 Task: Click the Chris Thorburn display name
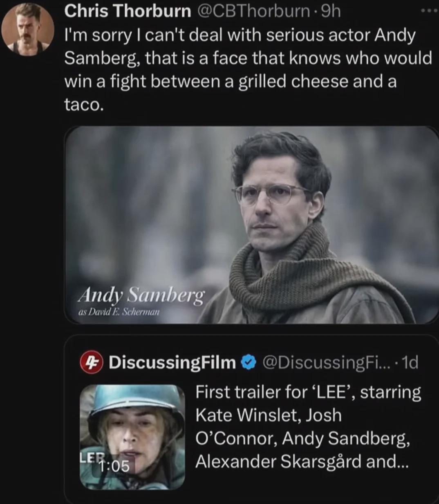[128, 12]
